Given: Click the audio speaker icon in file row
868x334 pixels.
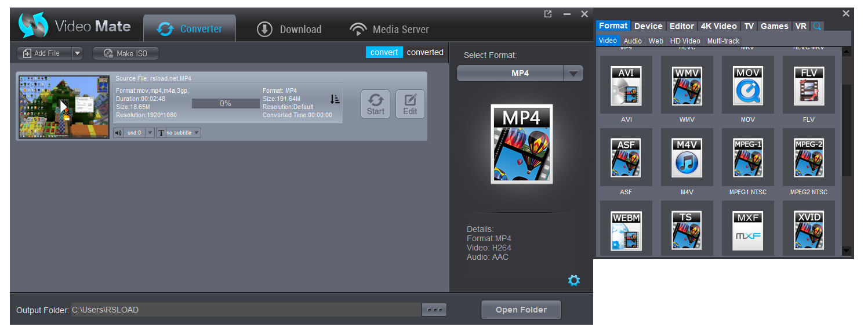Looking at the screenshot, I should 118,133.
